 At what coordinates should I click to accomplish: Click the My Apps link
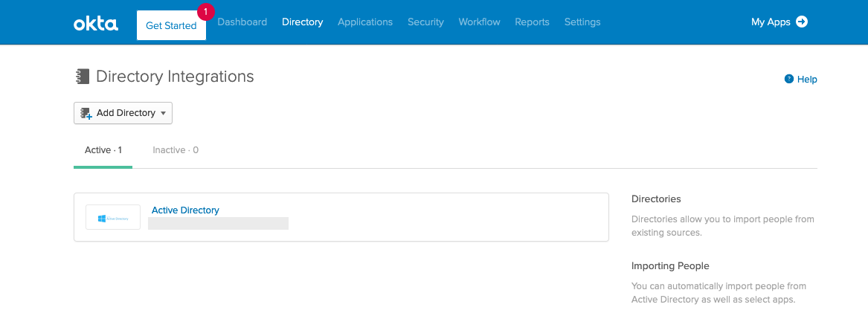pyautogui.click(x=771, y=22)
